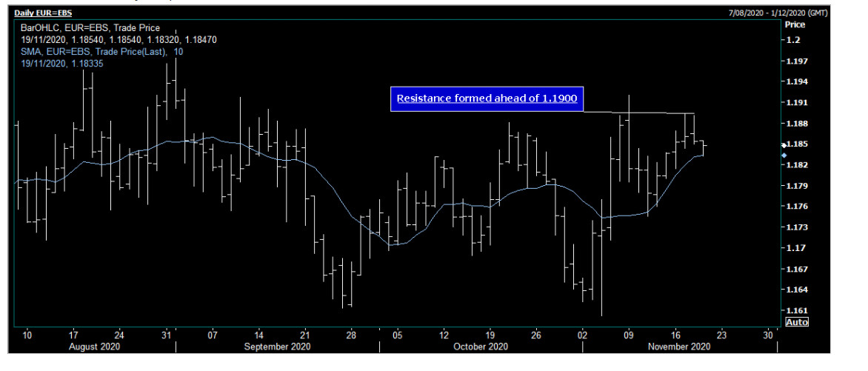Image resolution: width=868 pixels, height=371 pixels.
Task: Click the 1.194 price axis label
Action: coord(797,81)
